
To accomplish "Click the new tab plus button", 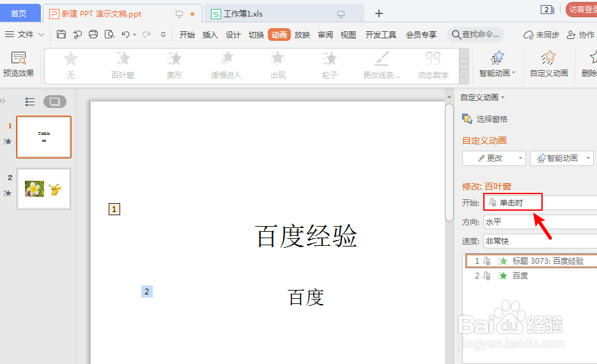I will (379, 13).
